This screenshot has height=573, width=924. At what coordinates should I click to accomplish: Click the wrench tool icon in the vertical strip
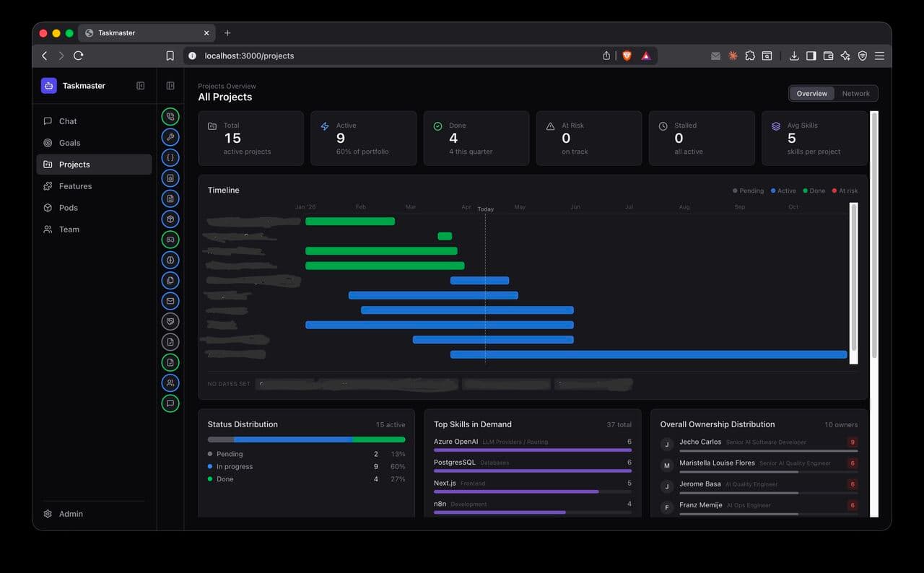pos(170,136)
